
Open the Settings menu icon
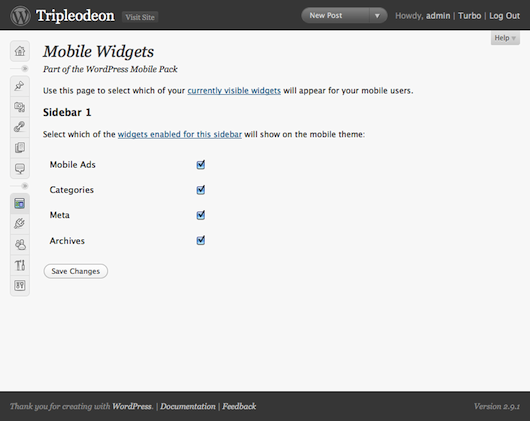(20, 286)
